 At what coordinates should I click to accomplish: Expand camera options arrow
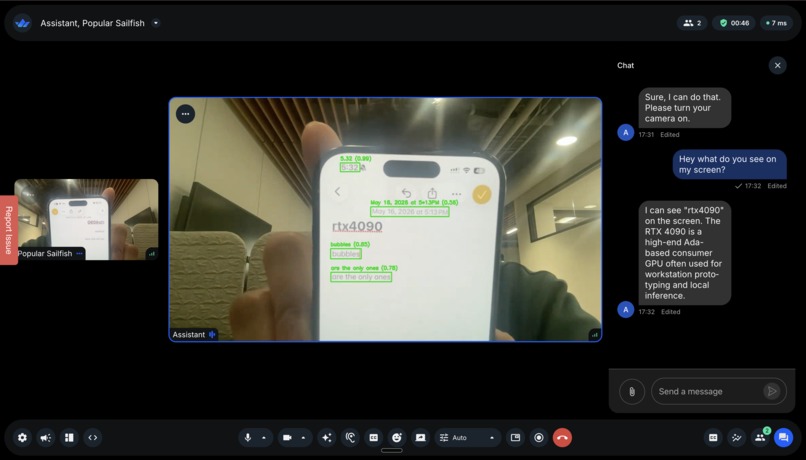click(303, 437)
